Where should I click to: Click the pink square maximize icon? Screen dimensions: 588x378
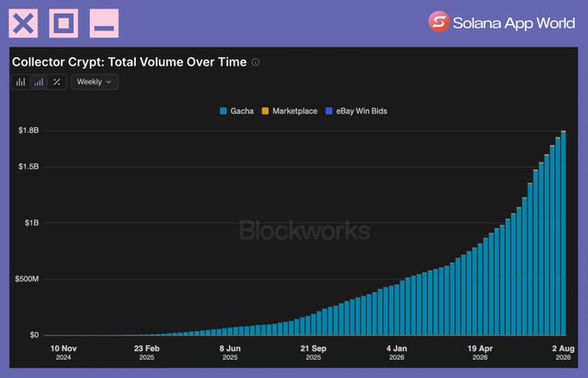(64, 23)
